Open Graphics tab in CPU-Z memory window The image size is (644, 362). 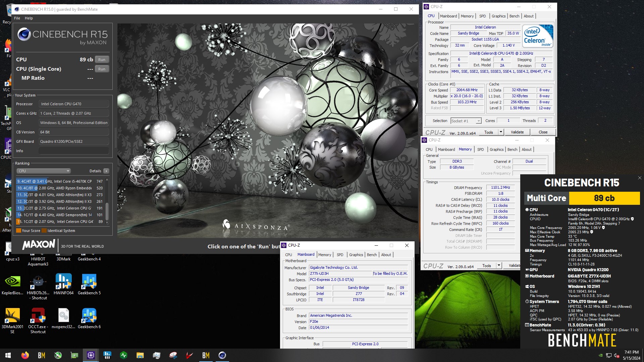[496, 149]
